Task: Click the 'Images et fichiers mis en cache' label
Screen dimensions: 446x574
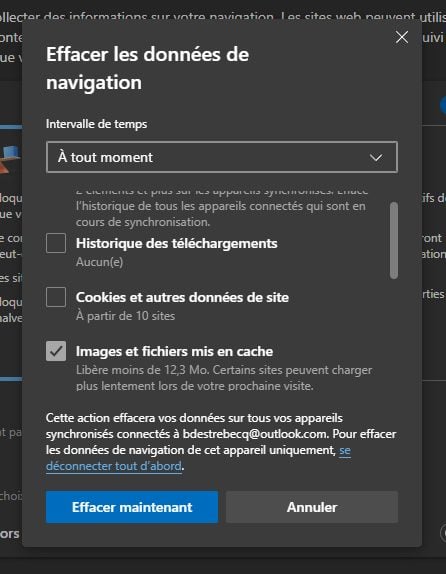Action: (174, 351)
